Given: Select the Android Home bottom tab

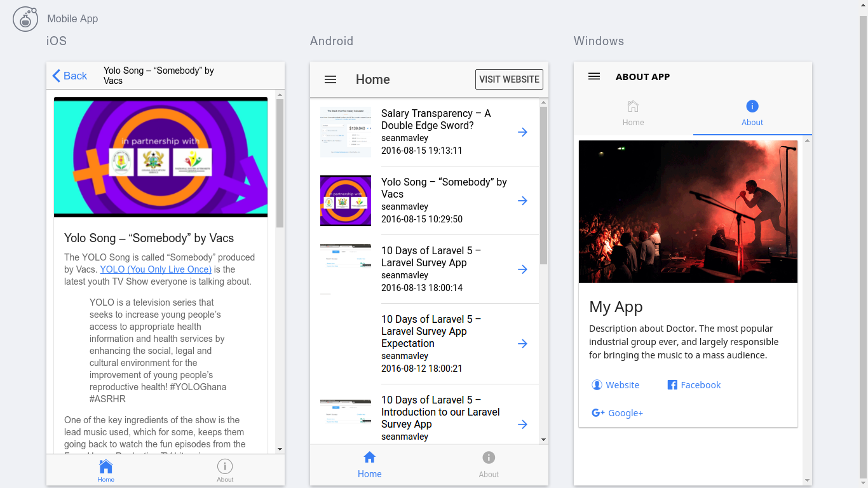Looking at the screenshot, I should point(370,464).
